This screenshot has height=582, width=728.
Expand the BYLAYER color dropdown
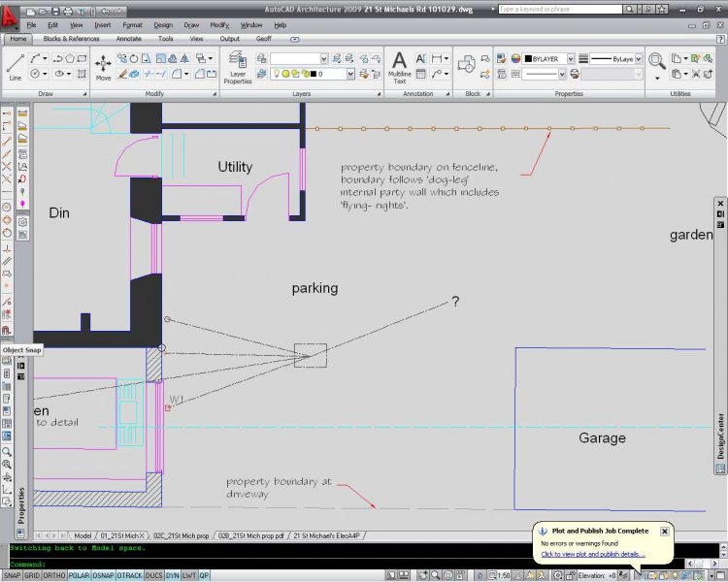pos(571,58)
